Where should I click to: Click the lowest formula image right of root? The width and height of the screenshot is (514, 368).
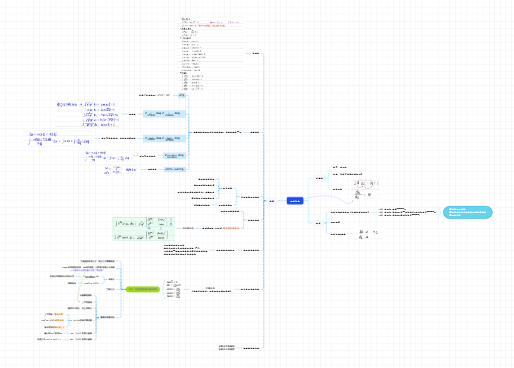coord(368,234)
